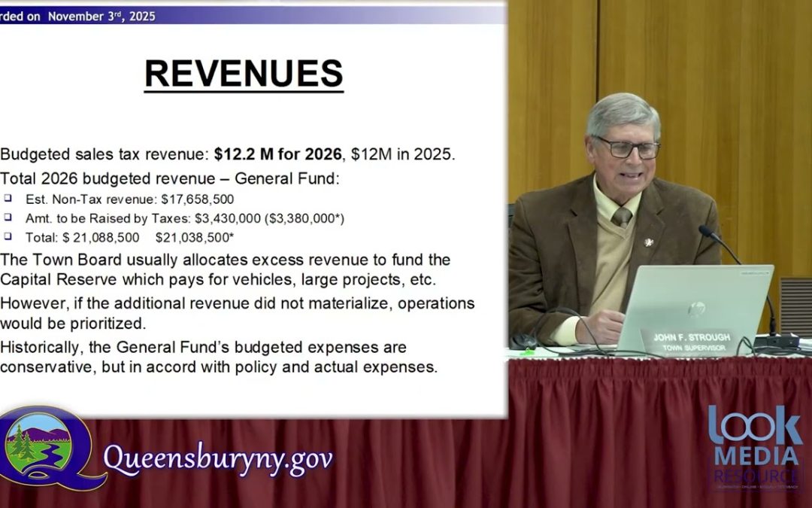Check the "Est. Non-Tax revenue" bullet checkbox
The height and width of the screenshot is (508, 812).
pos(7,200)
